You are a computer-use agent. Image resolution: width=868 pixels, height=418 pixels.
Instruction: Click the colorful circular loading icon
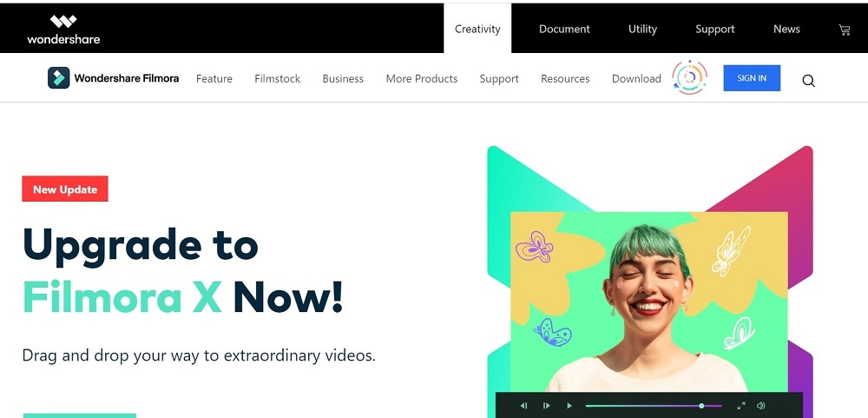click(x=690, y=77)
